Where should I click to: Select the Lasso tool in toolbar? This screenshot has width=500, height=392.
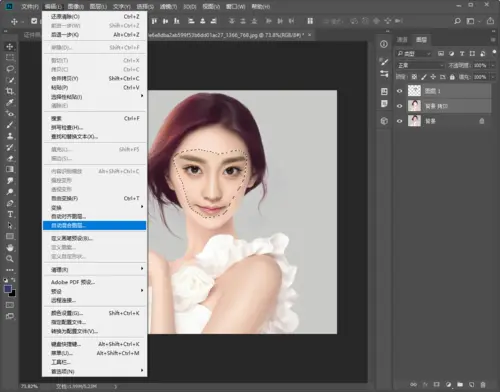point(10,69)
